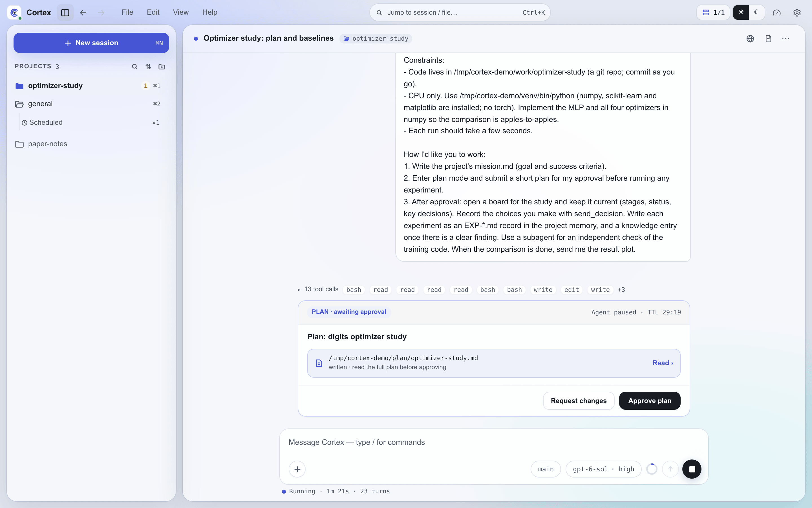This screenshot has height=508, width=812.
Task: Switch to dark theme moon toggle
Action: tap(756, 12)
